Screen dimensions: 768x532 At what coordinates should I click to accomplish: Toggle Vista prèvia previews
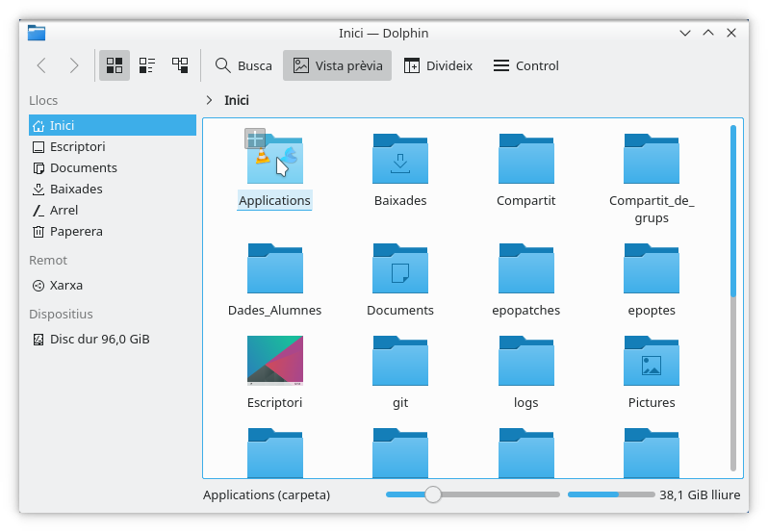coord(337,65)
